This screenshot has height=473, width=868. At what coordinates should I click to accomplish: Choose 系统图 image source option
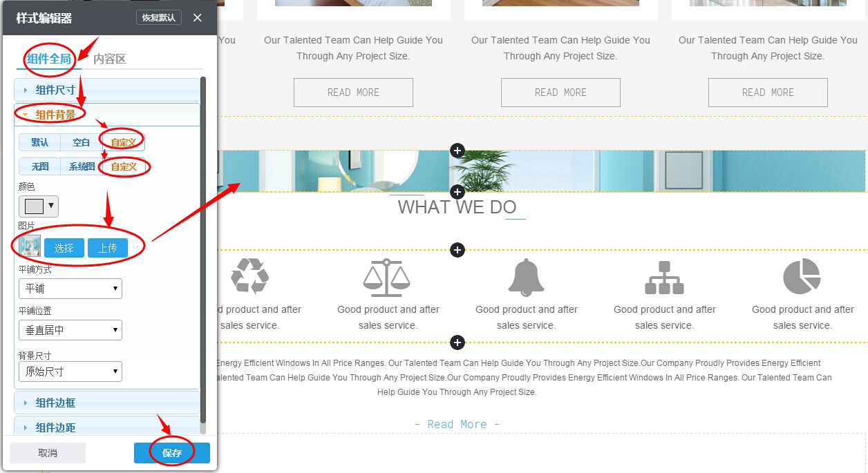pos(82,166)
